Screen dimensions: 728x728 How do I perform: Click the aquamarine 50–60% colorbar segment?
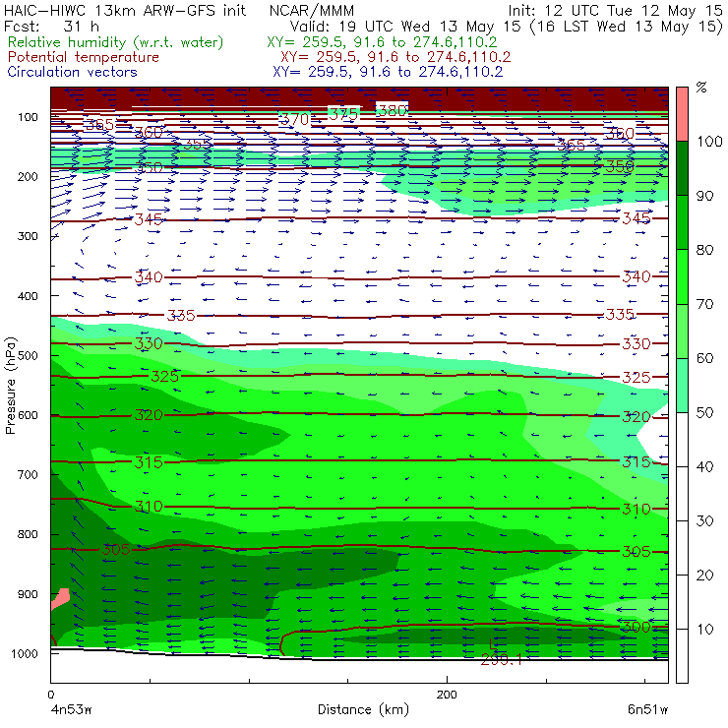point(682,385)
